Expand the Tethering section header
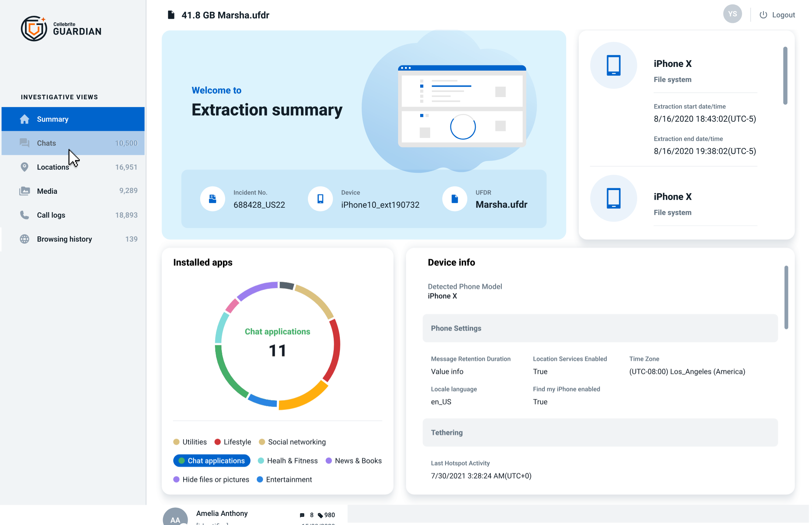Image resolution: width=812 pixels, height=525 pixels. click(x=600, y=433)
